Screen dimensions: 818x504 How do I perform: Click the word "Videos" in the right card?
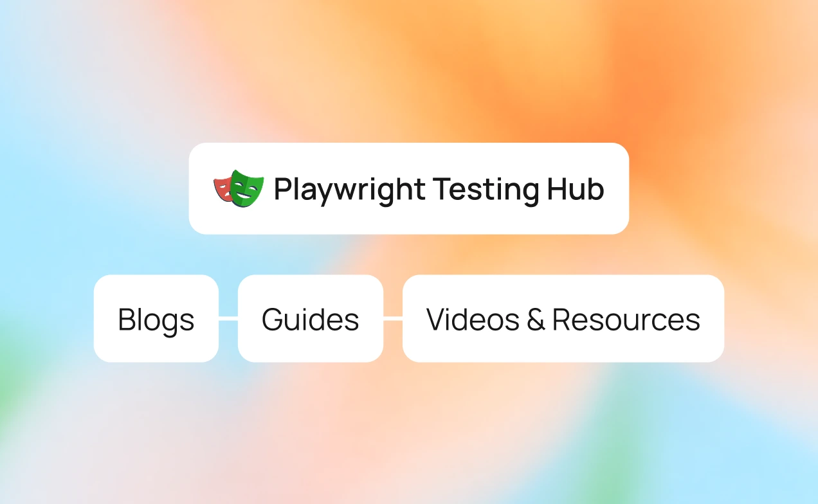pyautogui.click(x=473, y=319)
